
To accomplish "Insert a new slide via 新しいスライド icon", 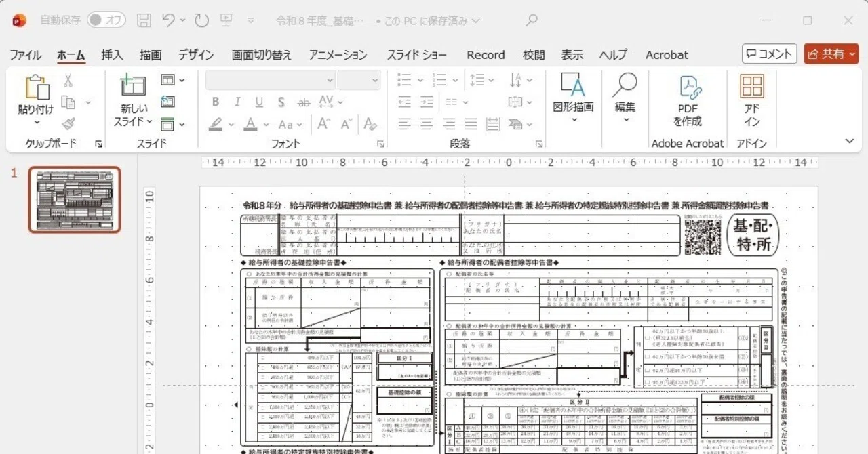I will [133, 85].
